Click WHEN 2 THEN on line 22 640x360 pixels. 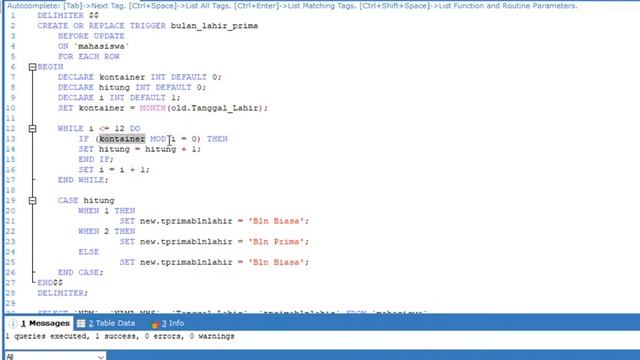click(107, 231)
